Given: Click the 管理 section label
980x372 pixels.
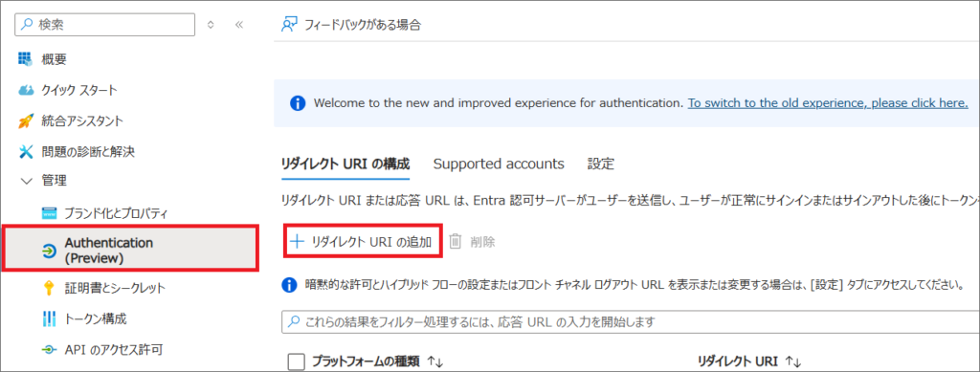Looking at the screenshot, I should click(x=54, y=182).
